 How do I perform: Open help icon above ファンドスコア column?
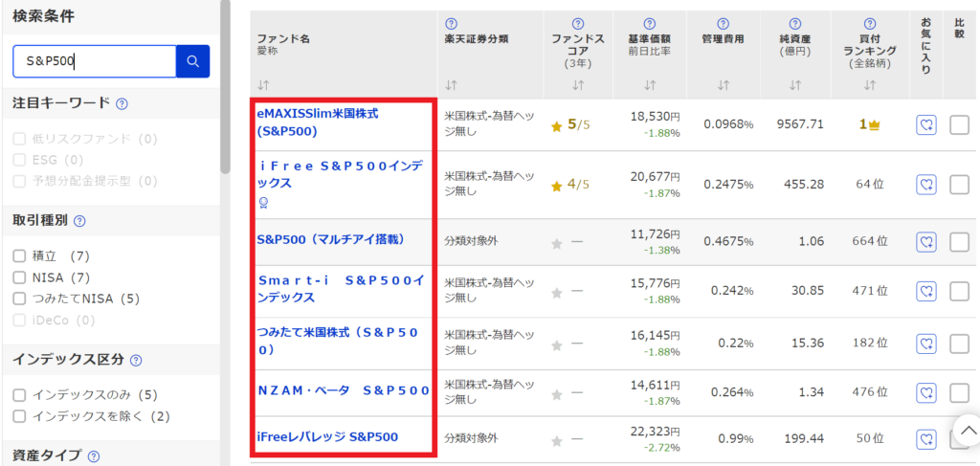coord(578,24)
